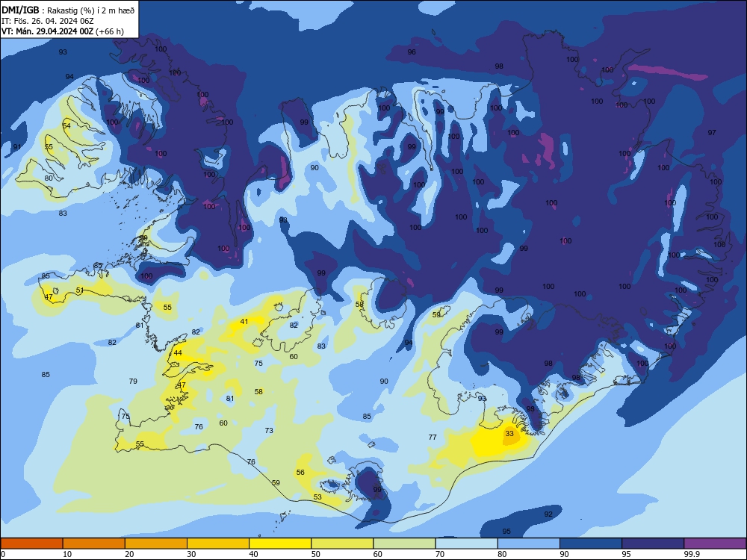Viewport: 747px width, 560px height.
Task: Click the 30–40 golden legend swatch
Action: [x=218, y=544]
